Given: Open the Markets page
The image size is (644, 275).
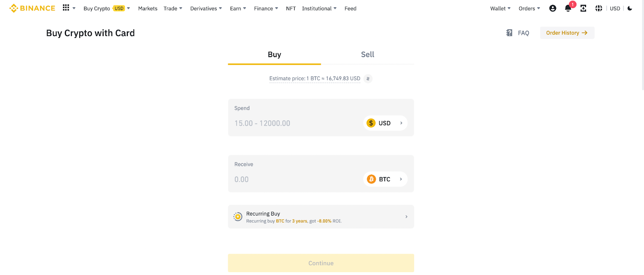Looking at the screenshot, I should (x=148, y=8).
